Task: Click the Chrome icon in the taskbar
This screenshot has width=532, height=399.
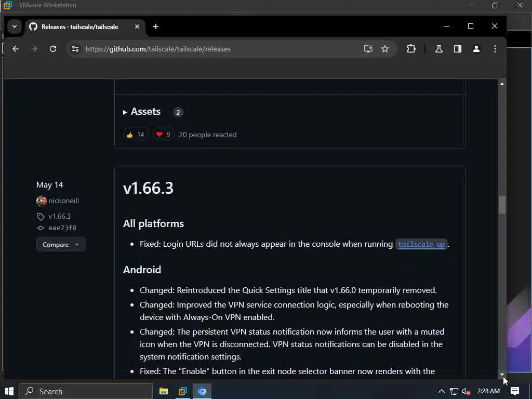Action: 202,391
